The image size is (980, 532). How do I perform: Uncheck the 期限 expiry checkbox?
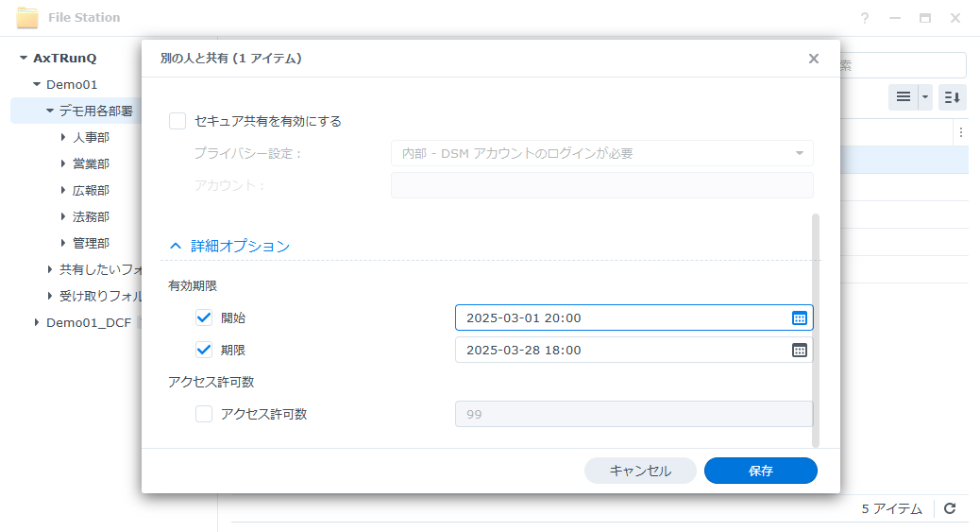[x=204, y=350]
